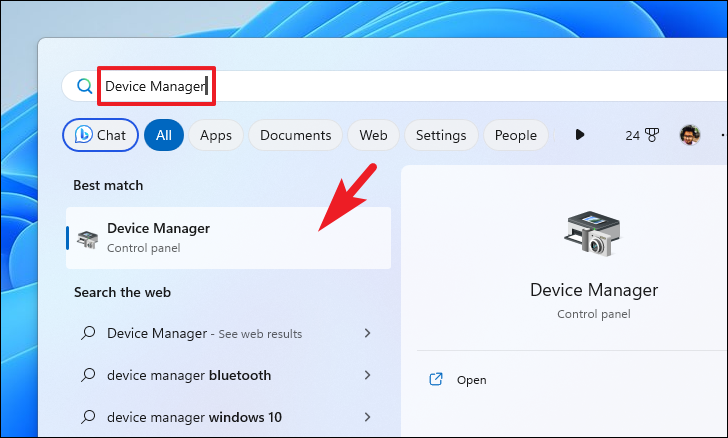
Task: Expand 'device manager bluetooth' suggestion chevron
Action: coord(367,375)
